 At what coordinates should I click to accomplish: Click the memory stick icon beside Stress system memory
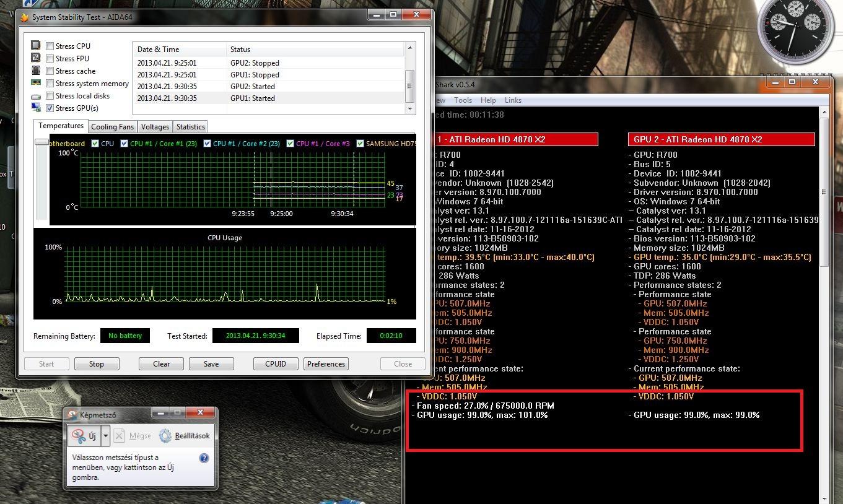(x=35, y=83)
